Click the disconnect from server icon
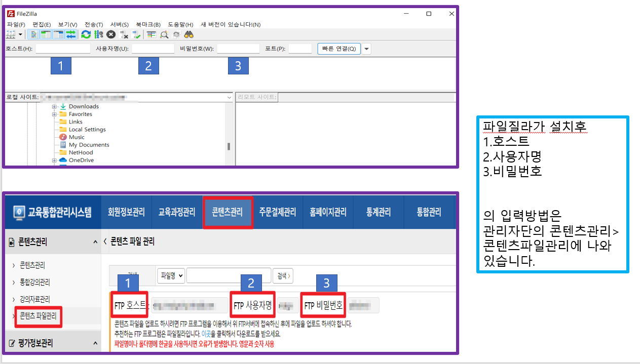This screenshot has height=364, width=640. [x=124, y=34]
